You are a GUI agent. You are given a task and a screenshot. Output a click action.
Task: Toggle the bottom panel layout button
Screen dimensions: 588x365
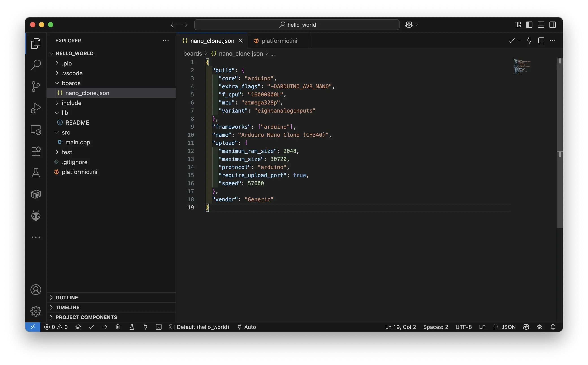(x=541, y=25)
